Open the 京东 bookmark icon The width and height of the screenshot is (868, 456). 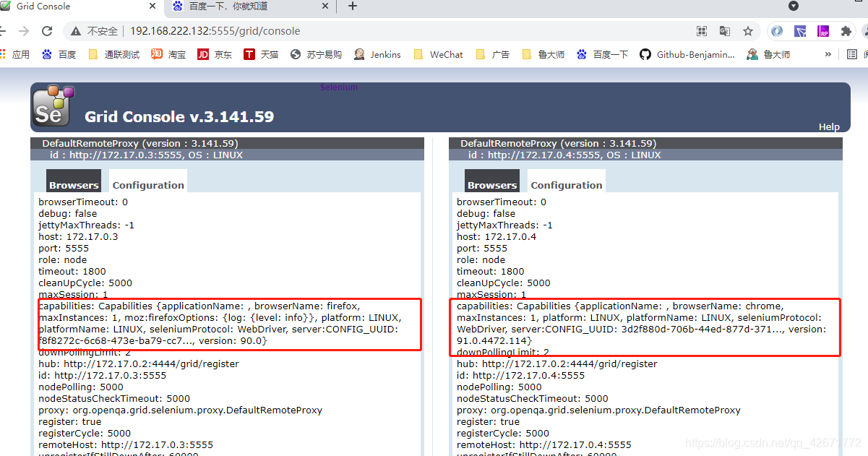pyautogui.click(x=204, y=53)
